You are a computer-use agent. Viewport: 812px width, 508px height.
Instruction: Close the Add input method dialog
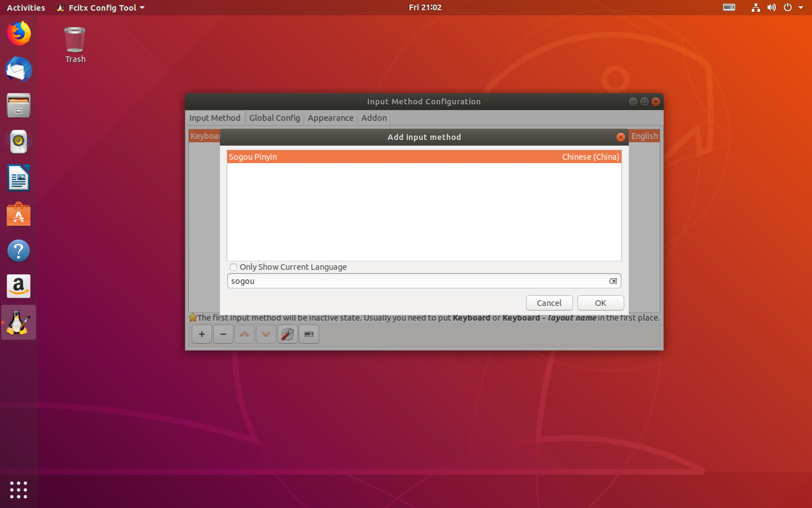pos(620,137)
